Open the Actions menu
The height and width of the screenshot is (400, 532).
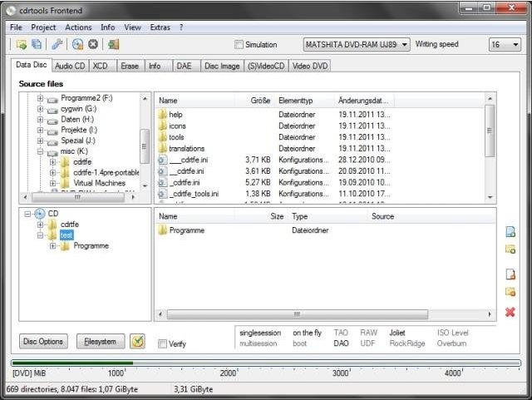coord(78,27)
